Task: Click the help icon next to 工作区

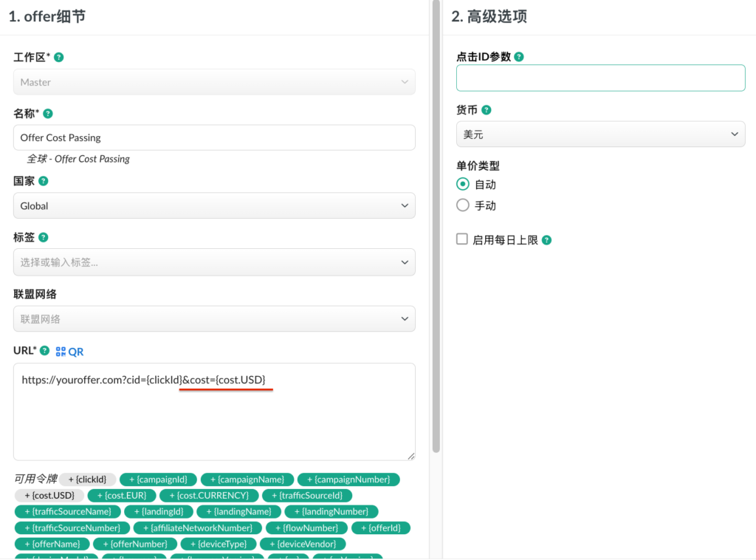Action: [59, 57]
